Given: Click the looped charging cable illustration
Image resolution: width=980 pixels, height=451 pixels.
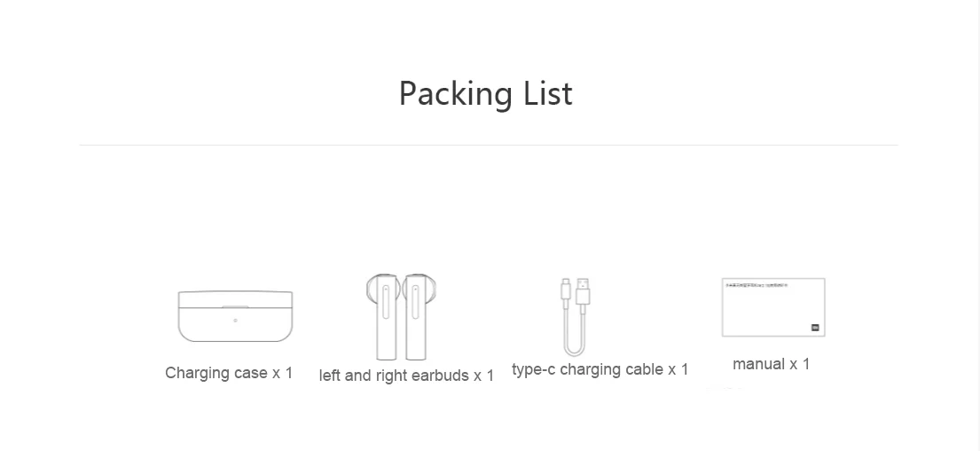Looking at the screenshot, I should (576, 317).
